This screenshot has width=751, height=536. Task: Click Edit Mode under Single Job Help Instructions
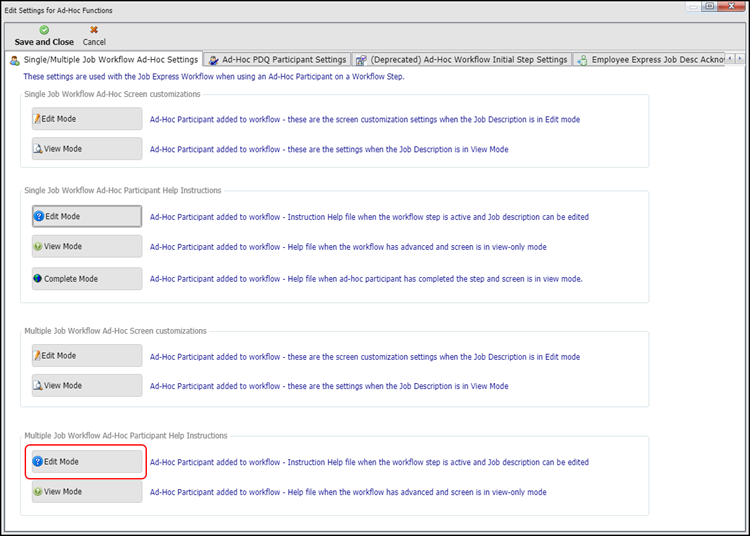pos(87,217)
